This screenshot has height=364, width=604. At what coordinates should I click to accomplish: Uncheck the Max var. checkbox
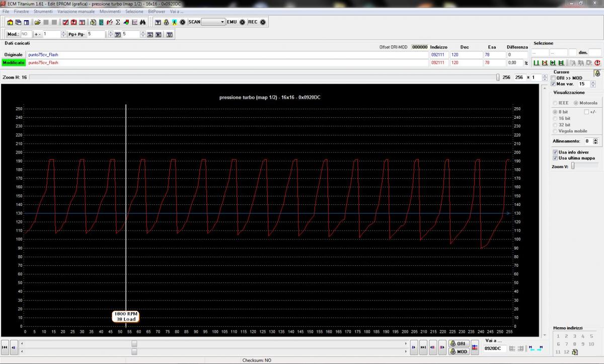click(x=553, y=84)
